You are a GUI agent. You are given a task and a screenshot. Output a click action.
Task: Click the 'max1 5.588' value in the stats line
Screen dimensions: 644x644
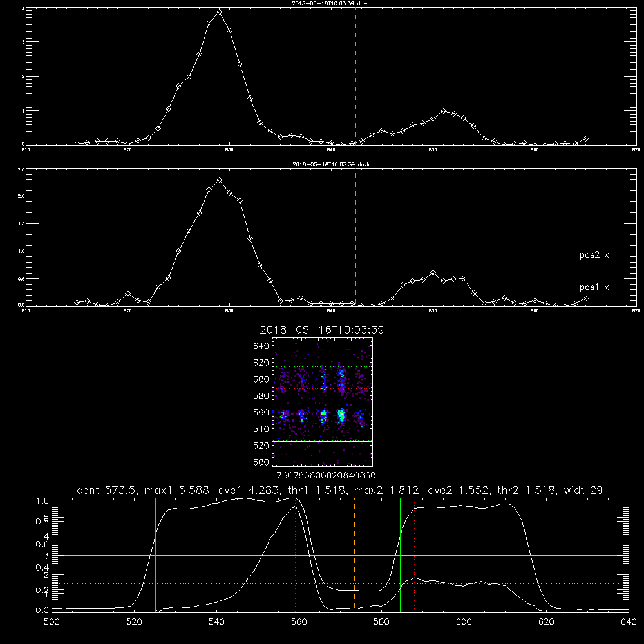(178, 490)
